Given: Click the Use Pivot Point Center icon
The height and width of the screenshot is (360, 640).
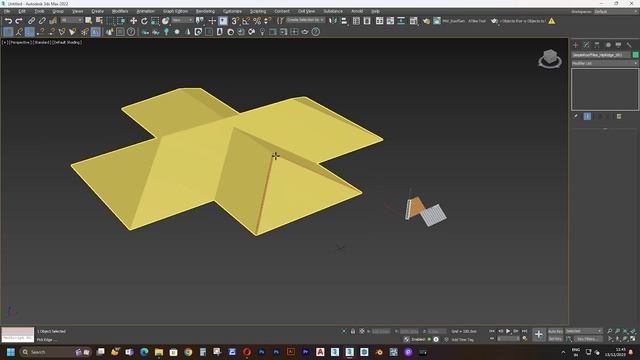Looking at the screenshot, I should (200, 20).
